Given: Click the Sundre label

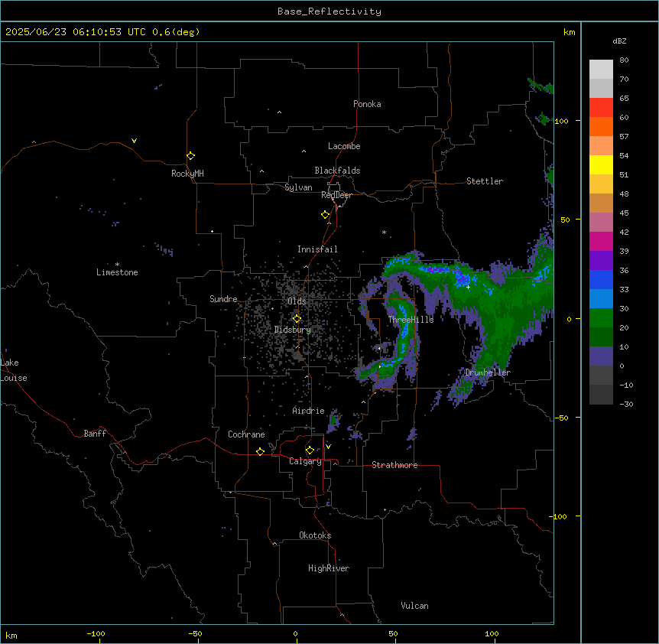Looking at the screenshot, I should point(223,299).
